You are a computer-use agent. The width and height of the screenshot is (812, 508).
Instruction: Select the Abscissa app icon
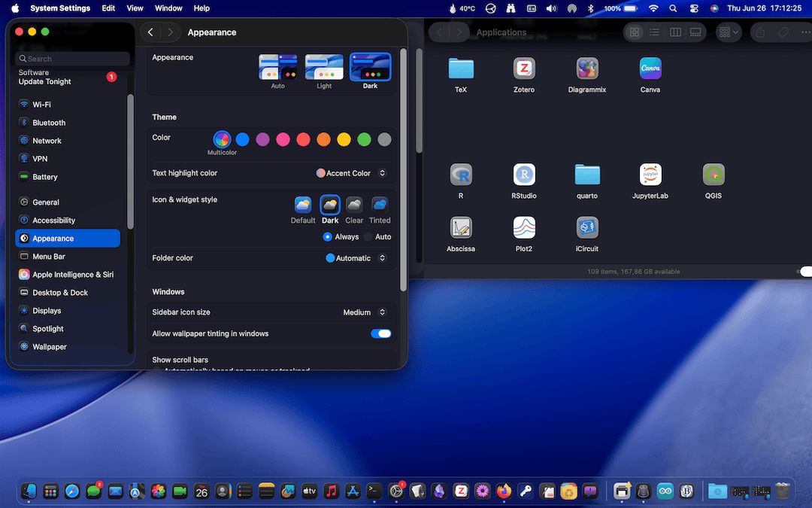point(460,227)
